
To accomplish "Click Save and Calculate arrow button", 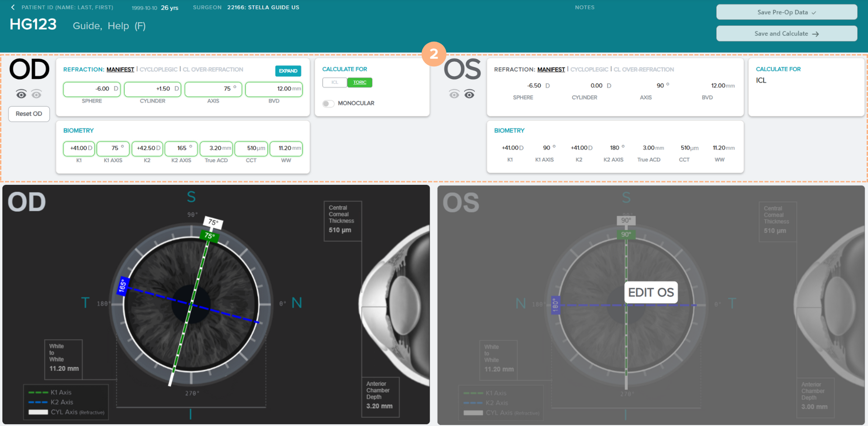I will (786, 33).
